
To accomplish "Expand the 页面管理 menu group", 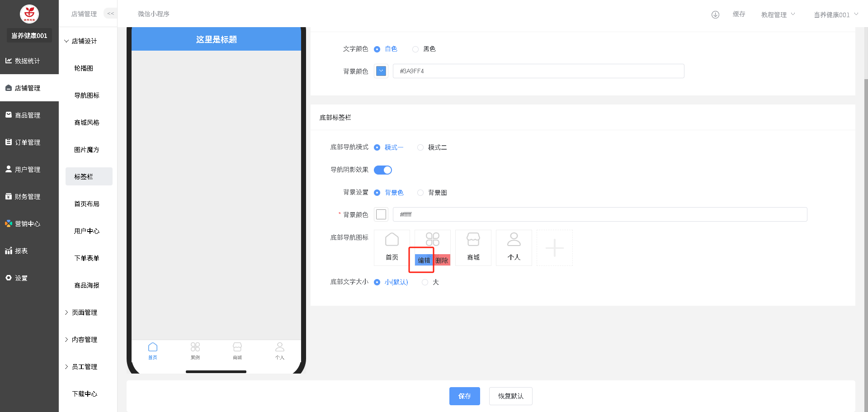I will (x=84, y=313).
